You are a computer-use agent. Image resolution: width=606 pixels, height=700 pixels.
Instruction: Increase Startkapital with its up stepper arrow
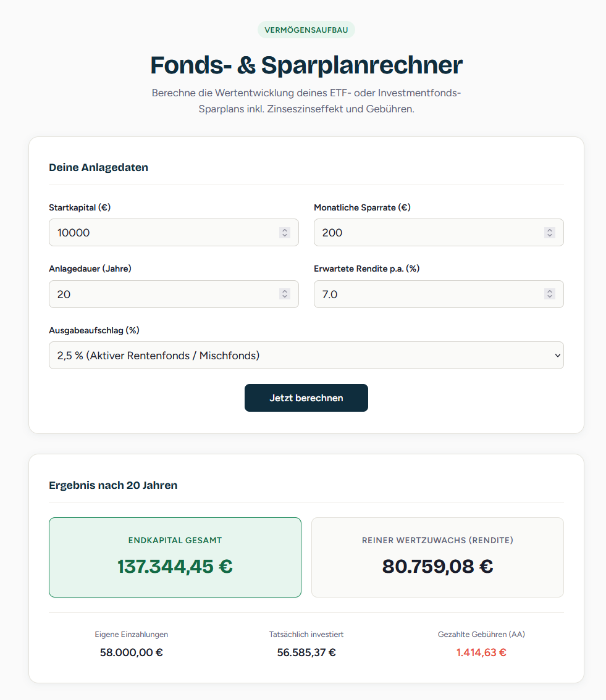tap(285, 230)
